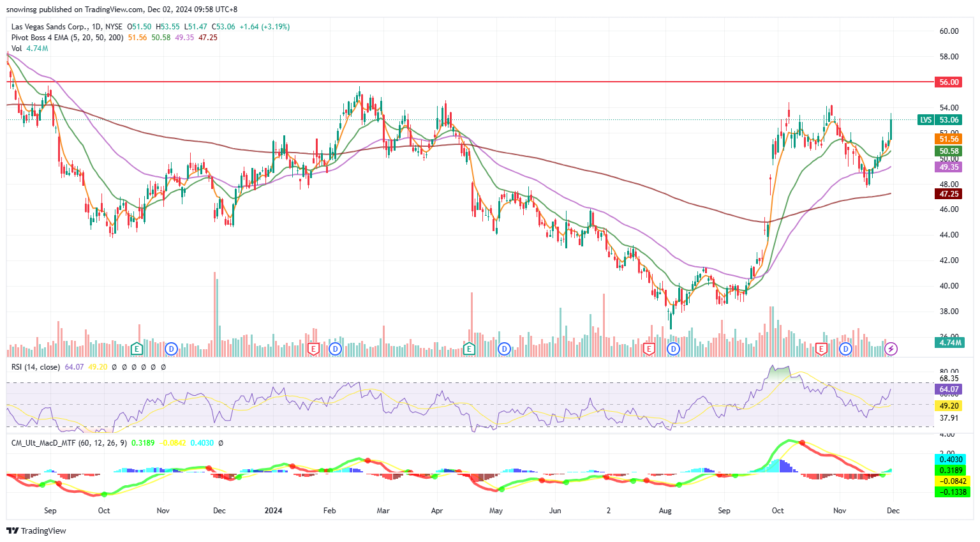Click the Vol indicator legend
Image resolution: width=980 pixels, height=542 pixels.
pyautogui.click(x=17, y=49)
